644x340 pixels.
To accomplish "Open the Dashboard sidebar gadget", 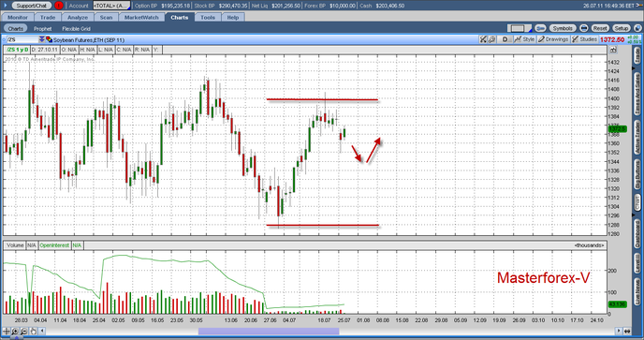I will pos(637,233).
